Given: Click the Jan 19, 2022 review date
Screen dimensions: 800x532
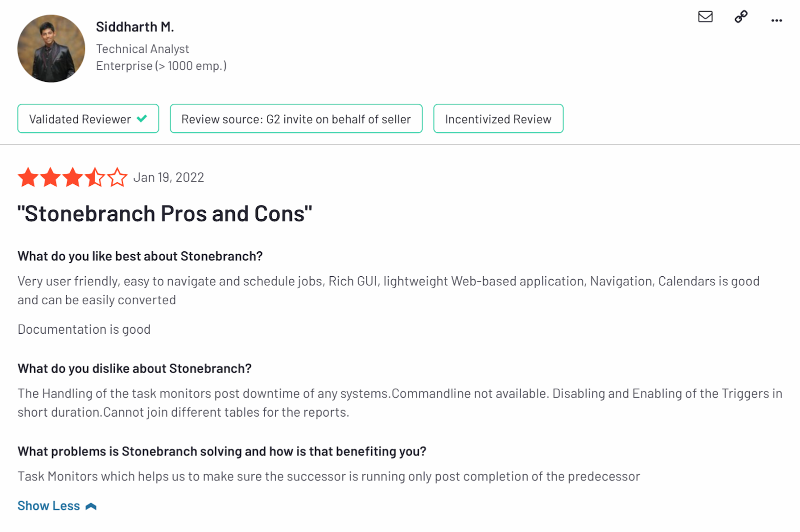Looking at the screenshot, I should (x=168, y=177).
